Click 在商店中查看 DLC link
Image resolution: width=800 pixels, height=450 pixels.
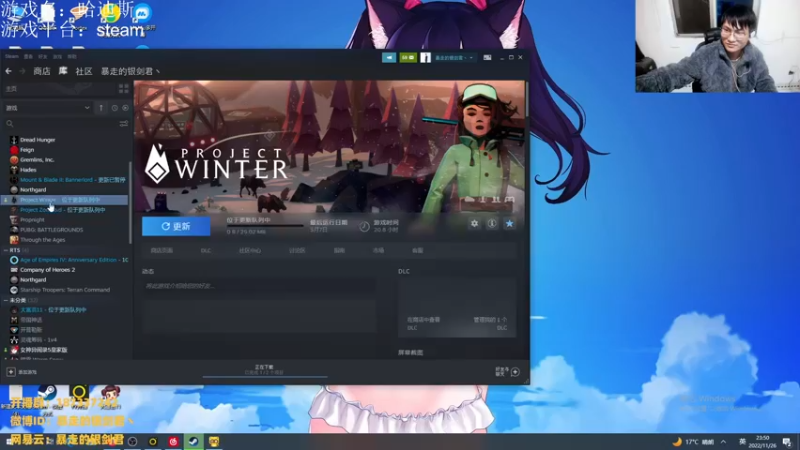pos(423,323)
